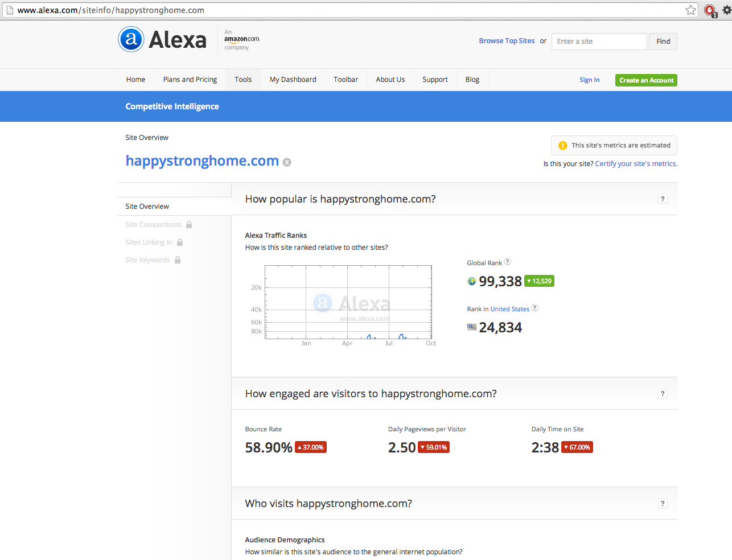Open the About Us page

pyautogui.click(x=390, y=80)
